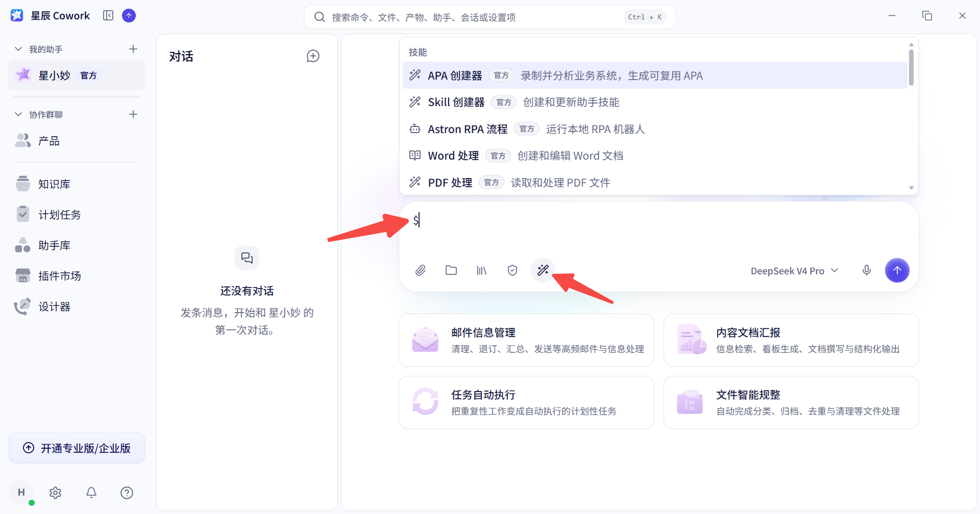
Task: Open the 内容文档汇报 card
Action: tap(791, 340)
